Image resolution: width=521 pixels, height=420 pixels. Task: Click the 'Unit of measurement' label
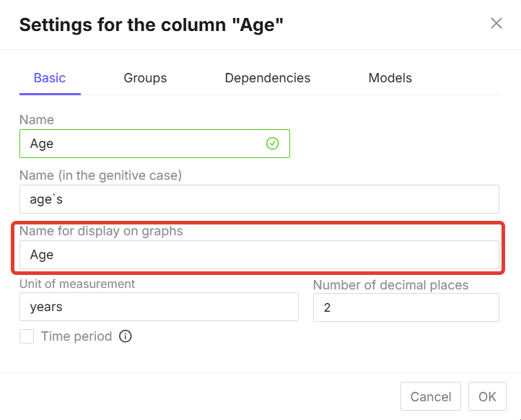click(77, 284)
